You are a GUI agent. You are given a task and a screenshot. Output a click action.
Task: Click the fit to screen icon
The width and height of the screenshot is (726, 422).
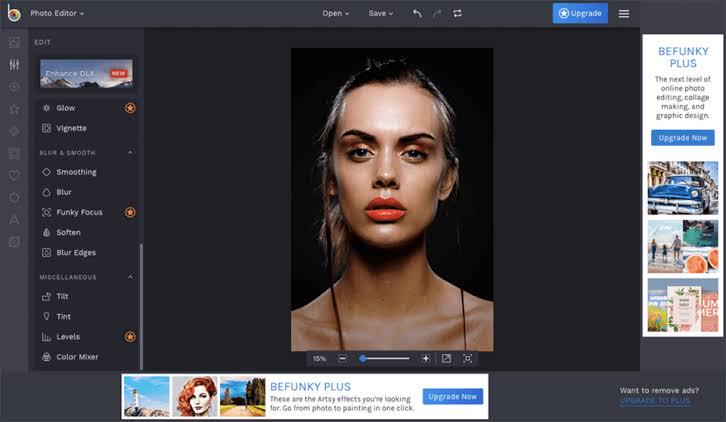click(x=467, y=358)
